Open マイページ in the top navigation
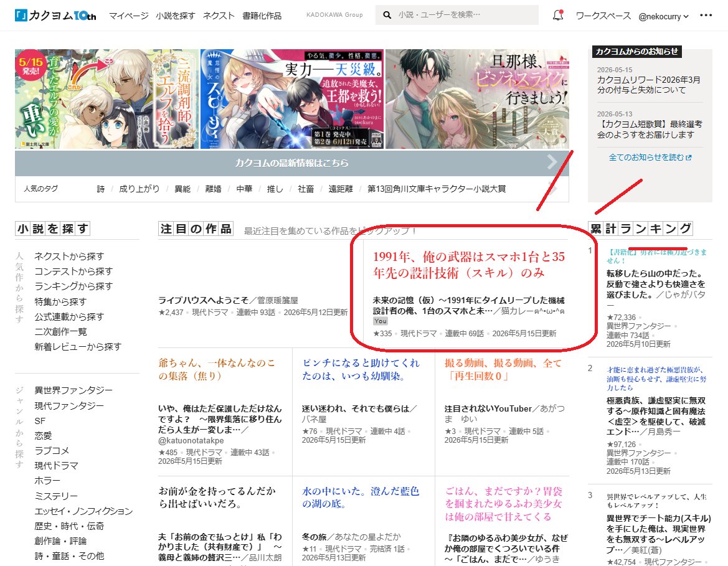Image resolution: width=728 pixels, height=566 pixels. coord(129,16)
